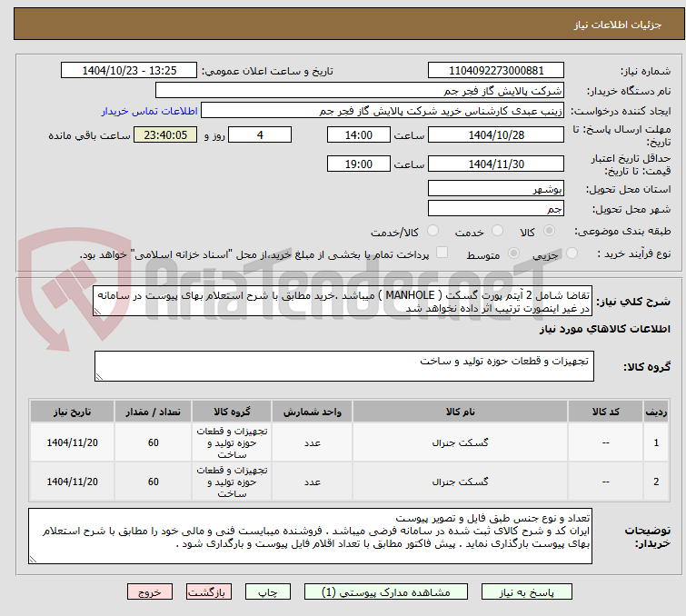Click the remaining days field showing 4
686x616 pixels.
pos(260,134)
